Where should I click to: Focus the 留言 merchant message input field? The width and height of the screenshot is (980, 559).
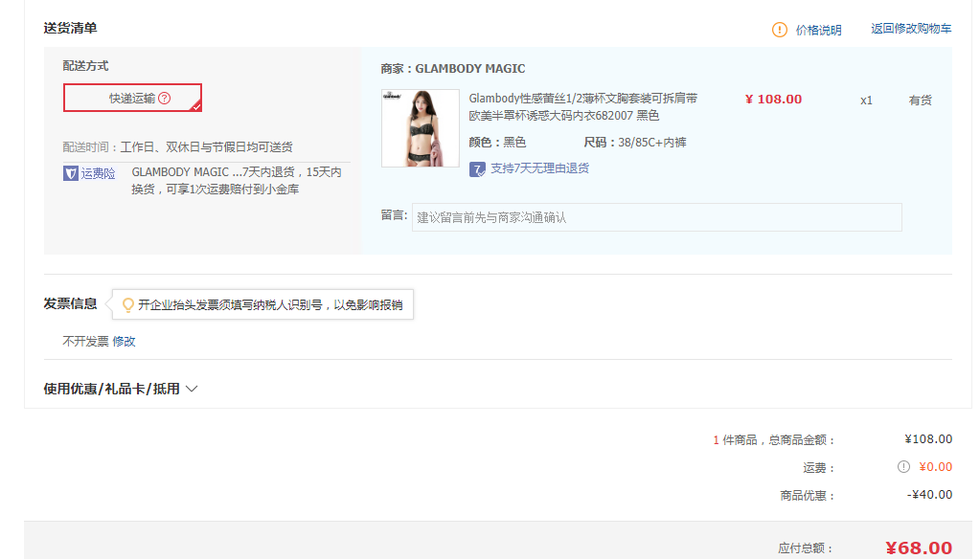656,217
